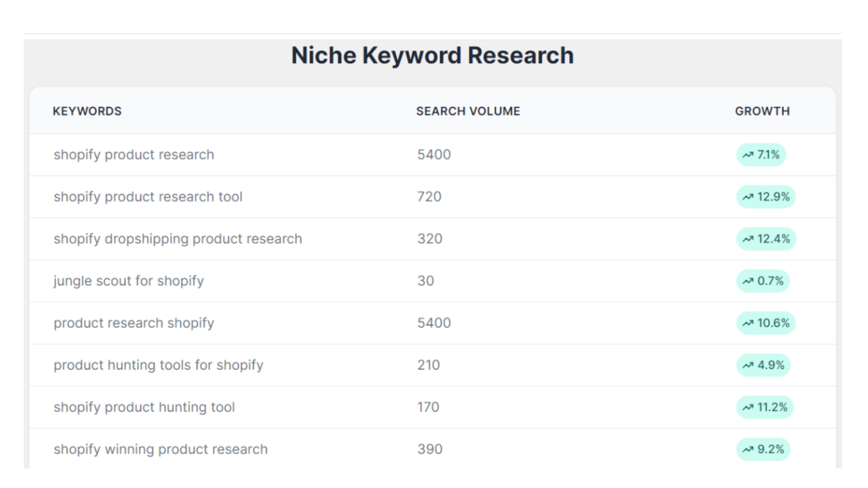
Task: Click the SEARCH VOLUME column header
Action: click(468, 111)
